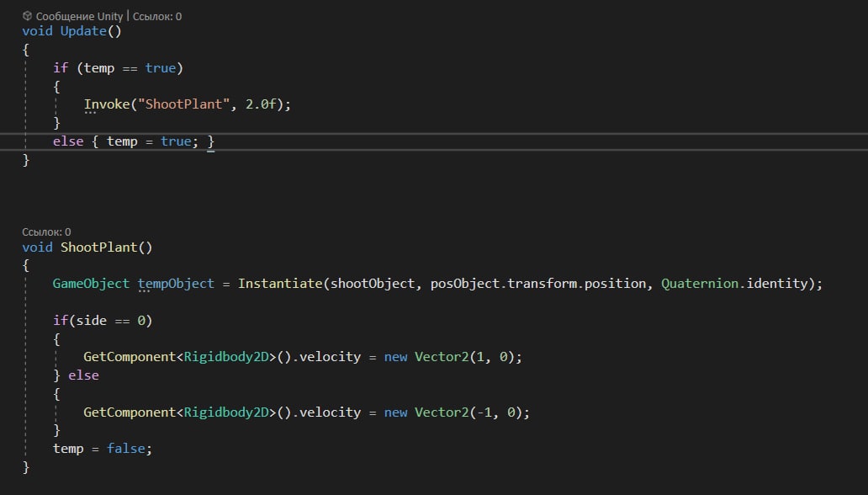Viewport: 868px width, 495px height.
Task: Click the Quaternion type name
Action: pyautogui.click(x=700, y=284)
